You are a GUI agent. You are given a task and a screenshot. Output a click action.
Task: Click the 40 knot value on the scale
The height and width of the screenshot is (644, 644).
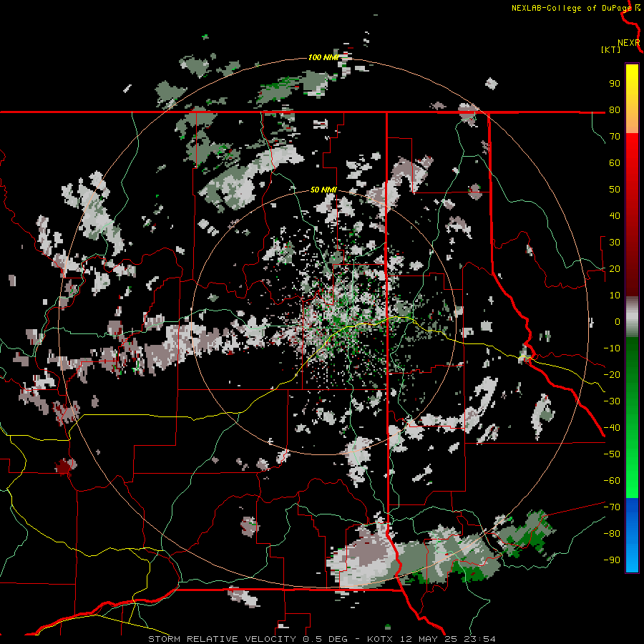point(615,216)
